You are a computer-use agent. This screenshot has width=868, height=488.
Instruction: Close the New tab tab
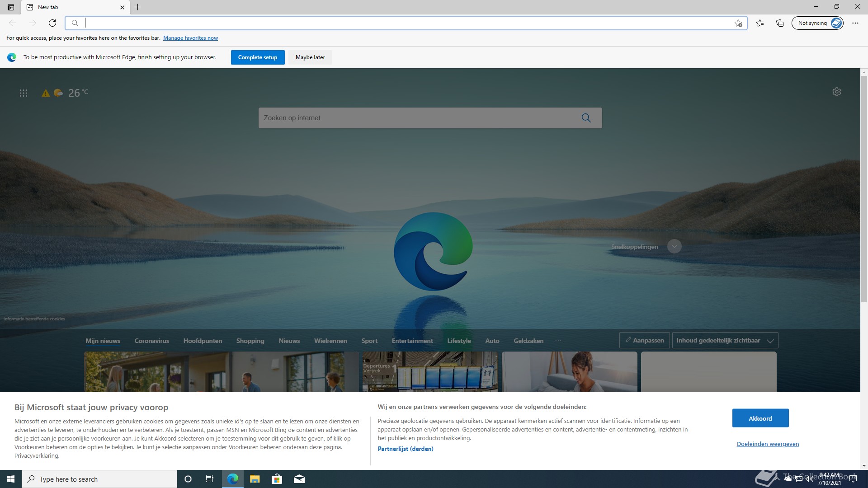point(122,7)
